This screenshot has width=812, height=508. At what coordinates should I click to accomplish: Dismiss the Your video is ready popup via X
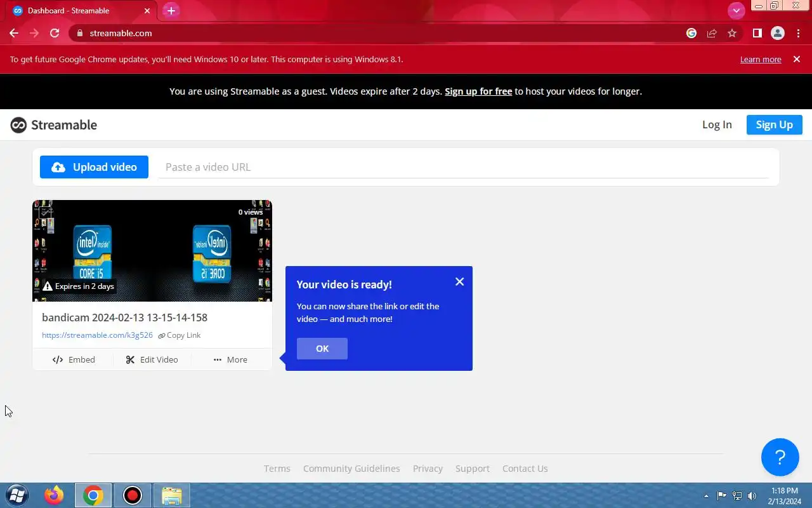tap(460, 282)
